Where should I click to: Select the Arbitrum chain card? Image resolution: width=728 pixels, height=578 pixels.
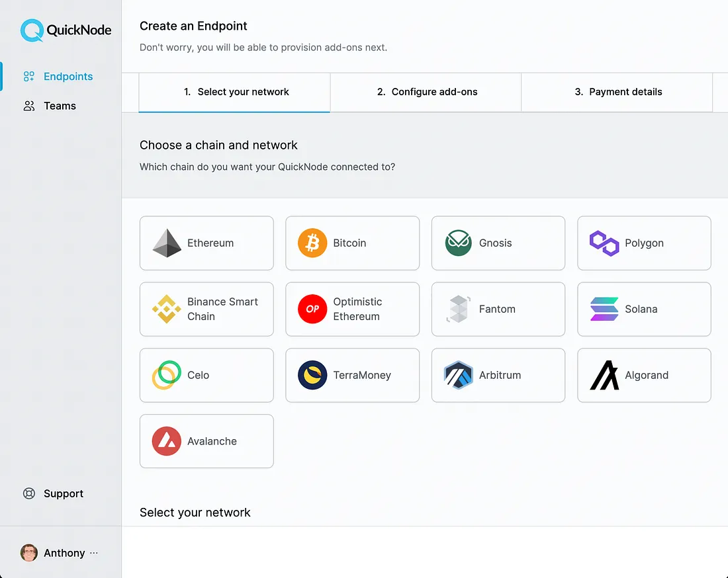pos(498,375)
